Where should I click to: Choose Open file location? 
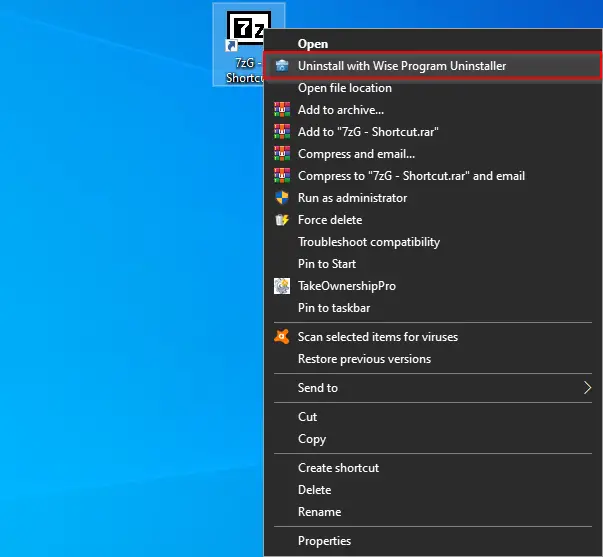pos(433,88)
